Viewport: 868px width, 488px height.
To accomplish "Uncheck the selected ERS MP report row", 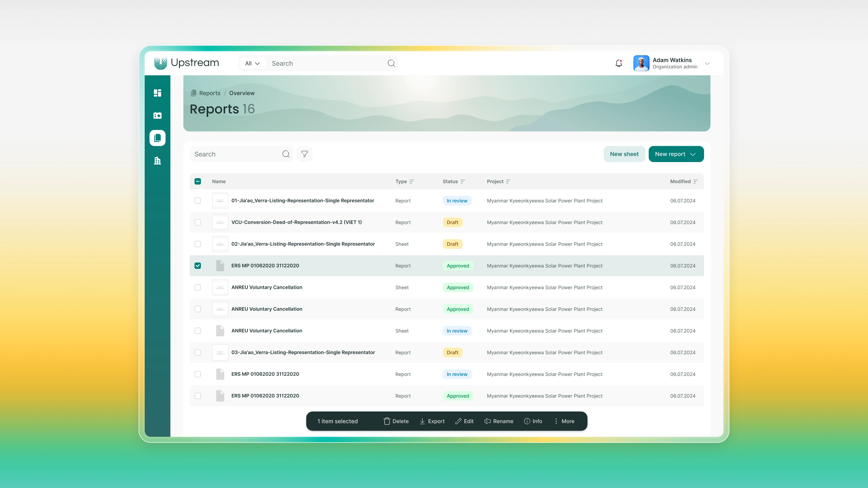I will pos(198,266).
